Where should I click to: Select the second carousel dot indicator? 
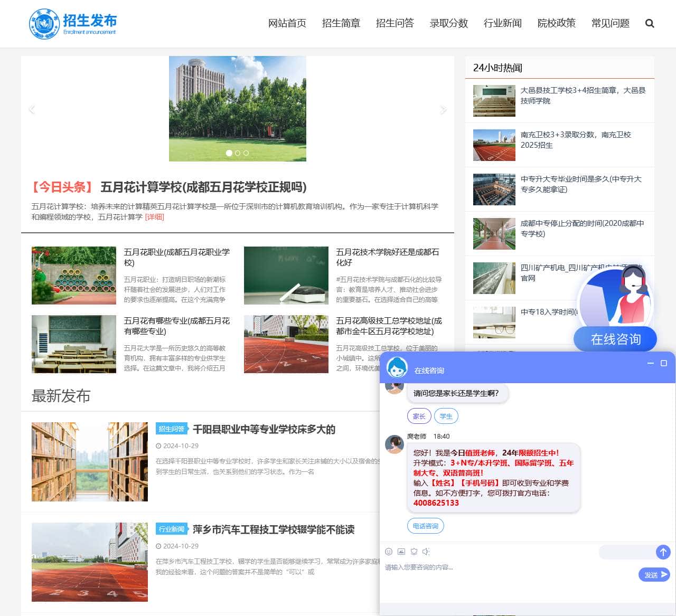point(237,153)
